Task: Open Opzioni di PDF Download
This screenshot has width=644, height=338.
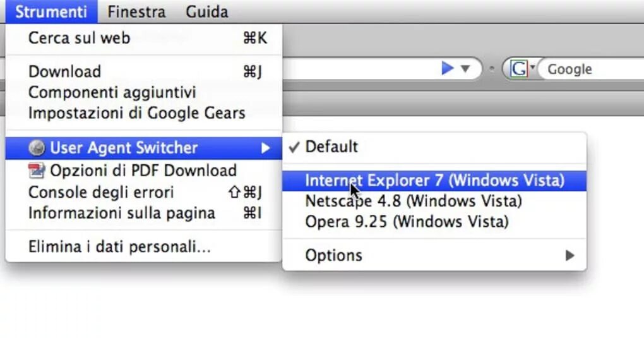Action: 144,170
